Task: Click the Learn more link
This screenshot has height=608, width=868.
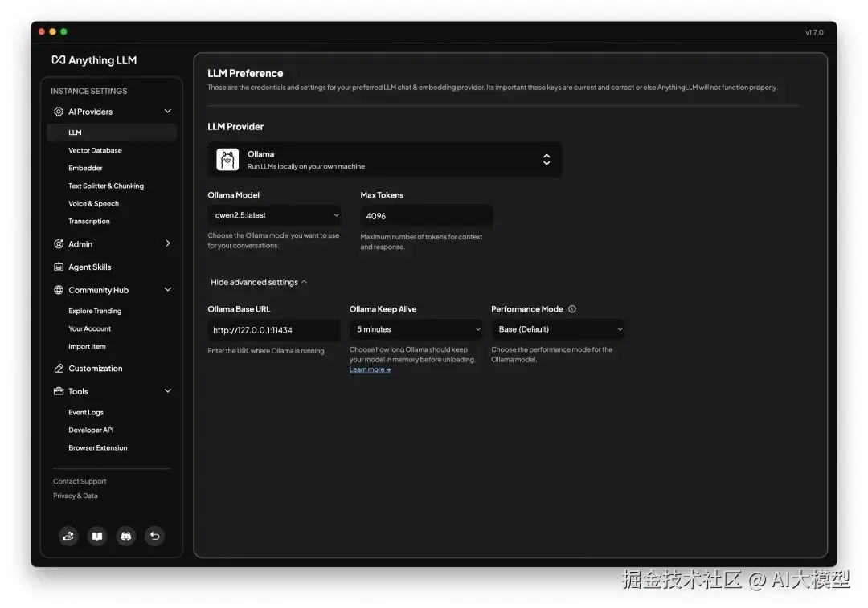Action: pyautogui.click(x=370, y=369)
